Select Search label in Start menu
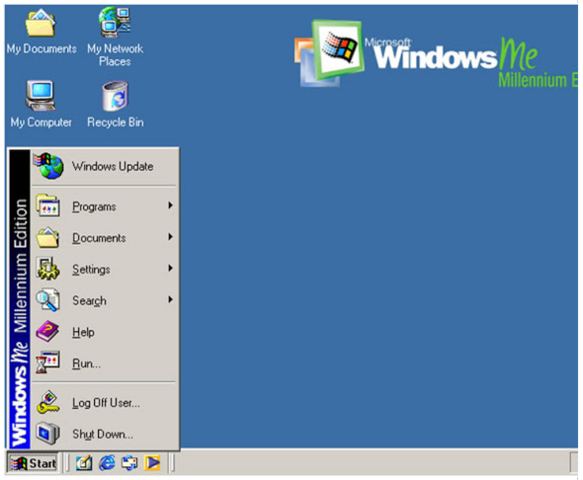The height and width of the screenshot is (480, 583). click(89, 301)
